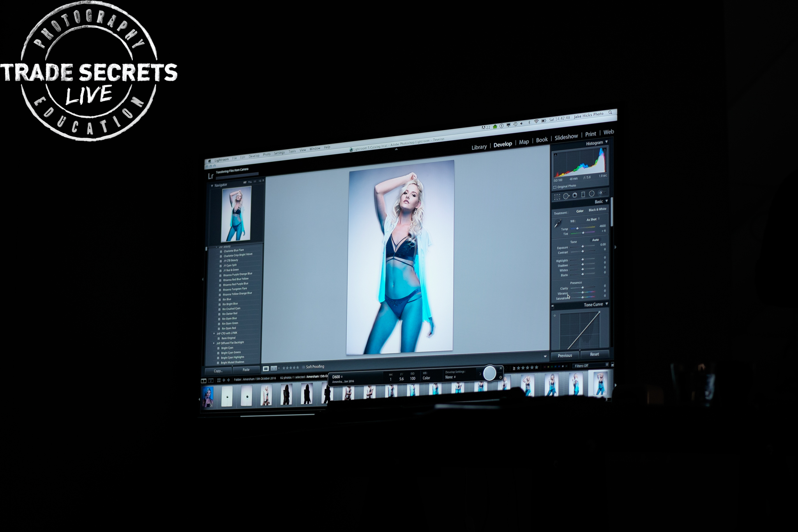Image resolution: width=798 pixels, height=532 pixels.
Task: Open the toolbar options triangle below photo
Action: [545, 357]
